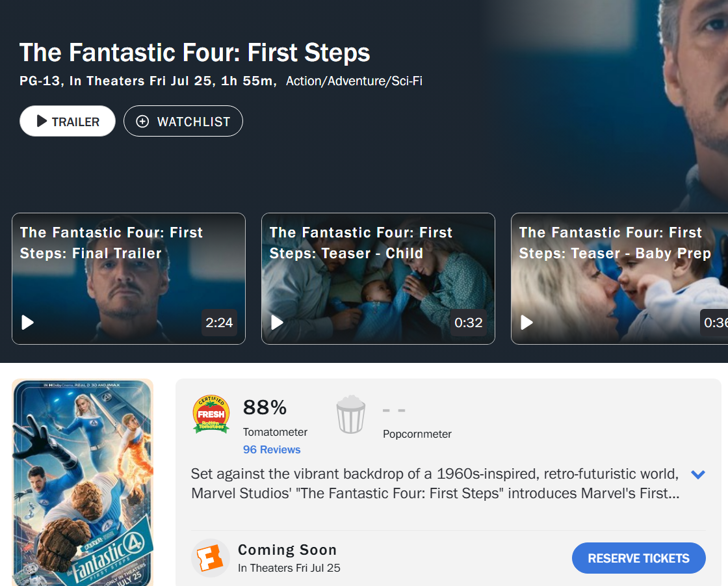
Task: Click the 88% Tomatometer score
Action: pos(265,408)
